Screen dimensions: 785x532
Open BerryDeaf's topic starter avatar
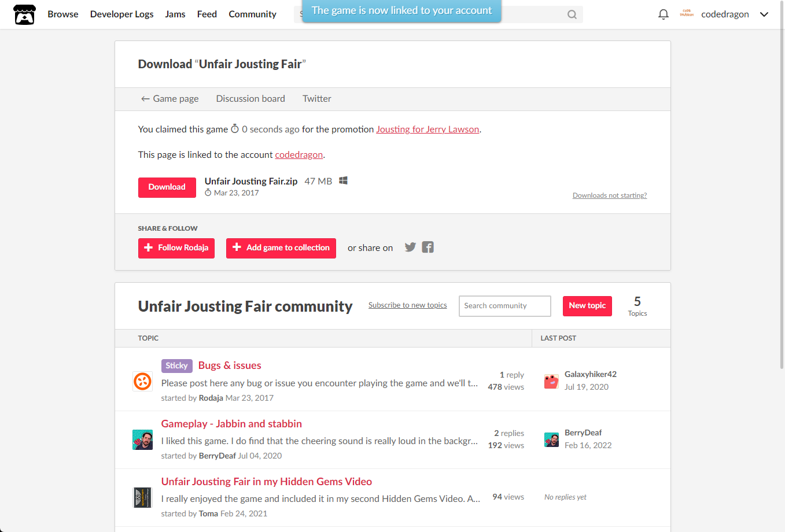[x=142, y=439]
